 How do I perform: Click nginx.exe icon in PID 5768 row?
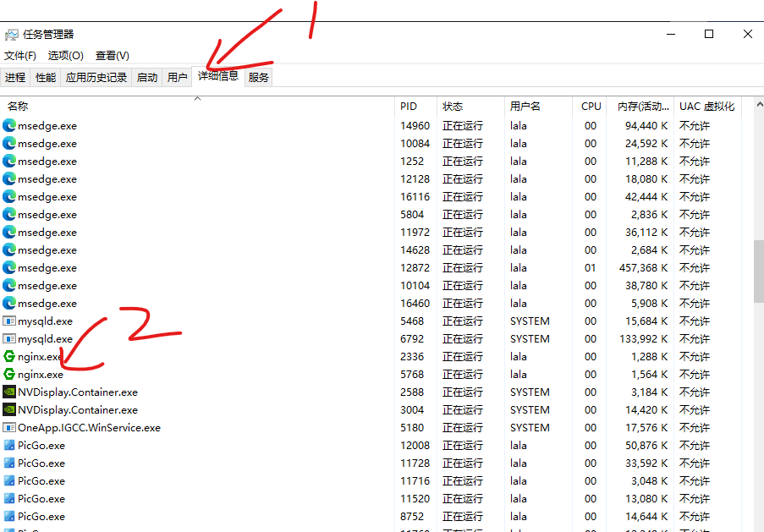tap(9, 374)
